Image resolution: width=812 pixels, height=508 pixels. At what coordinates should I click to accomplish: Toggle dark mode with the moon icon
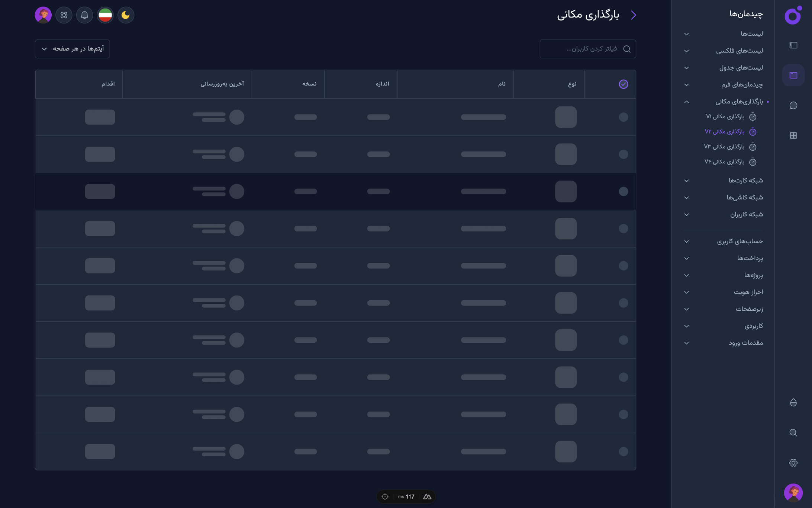[126, 15]
